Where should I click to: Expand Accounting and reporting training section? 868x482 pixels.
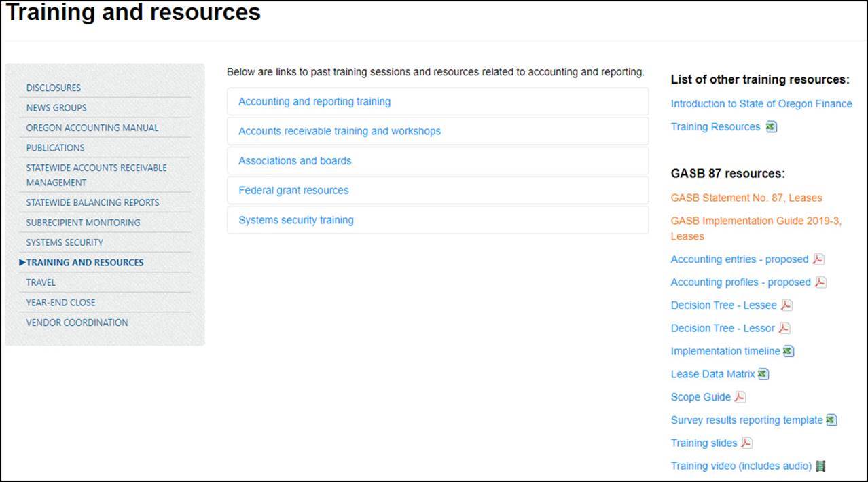point(314,102)
